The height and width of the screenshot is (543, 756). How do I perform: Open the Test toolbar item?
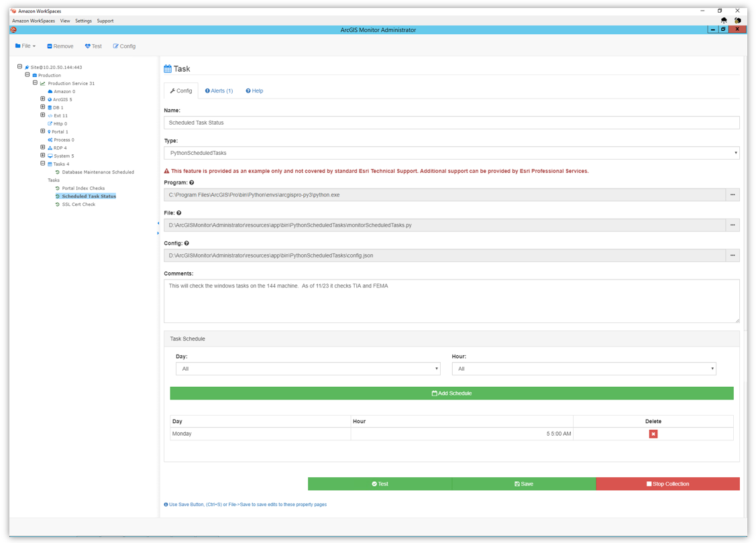[93, 46]
